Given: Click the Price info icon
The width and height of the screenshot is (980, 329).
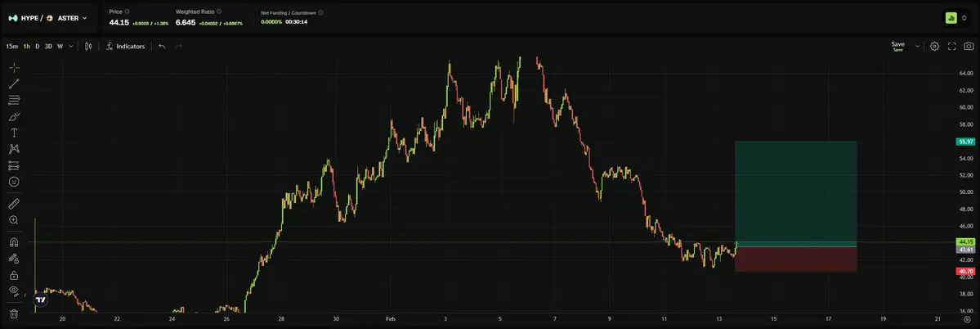Looking at the screenshot, I should [128, 11].
